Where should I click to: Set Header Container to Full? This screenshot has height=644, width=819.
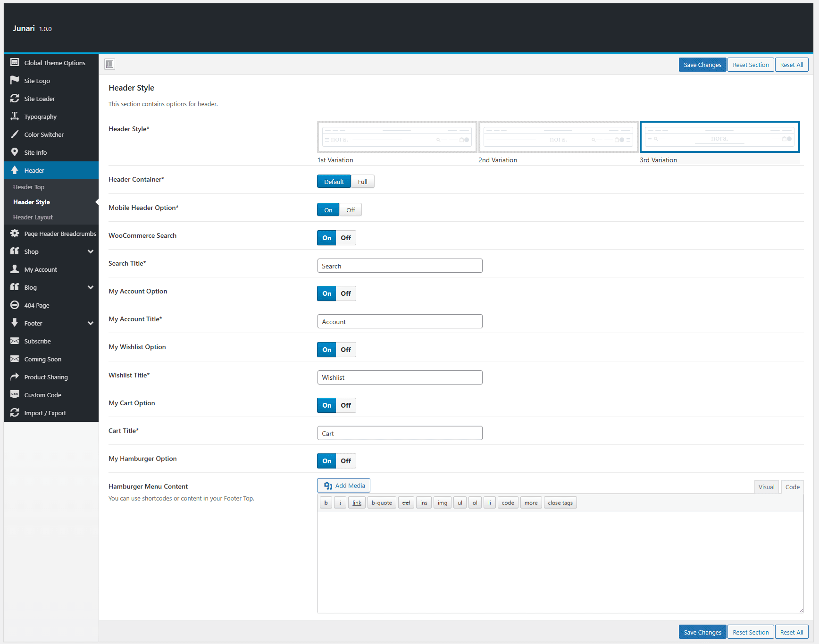pos(362,182)
